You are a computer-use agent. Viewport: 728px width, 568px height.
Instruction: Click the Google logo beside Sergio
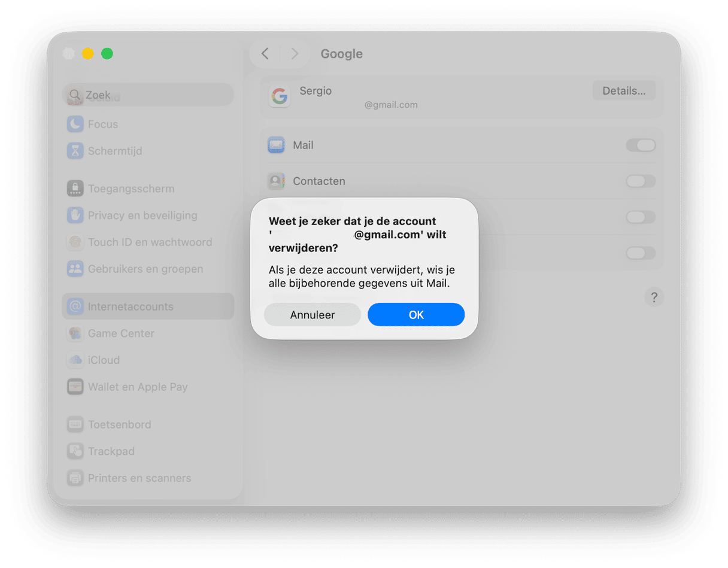point(279,96)
